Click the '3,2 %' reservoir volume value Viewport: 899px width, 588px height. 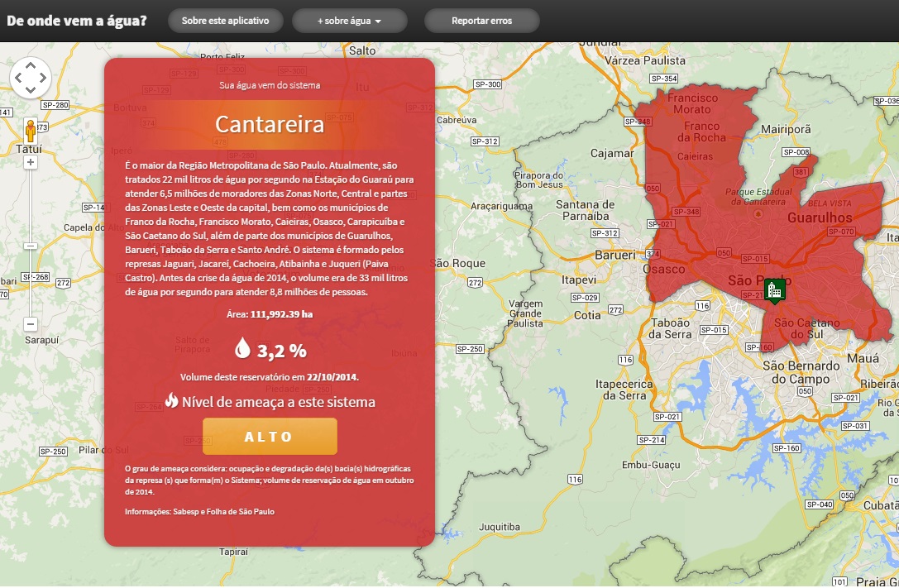pyautogui.click(x=281, y=351)
